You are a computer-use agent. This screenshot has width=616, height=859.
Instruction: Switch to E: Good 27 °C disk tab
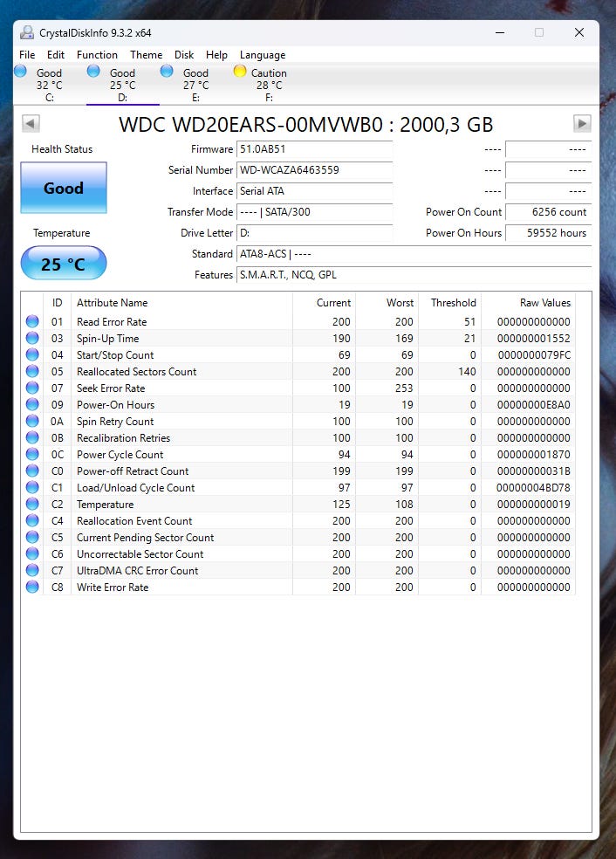point(195,85)
